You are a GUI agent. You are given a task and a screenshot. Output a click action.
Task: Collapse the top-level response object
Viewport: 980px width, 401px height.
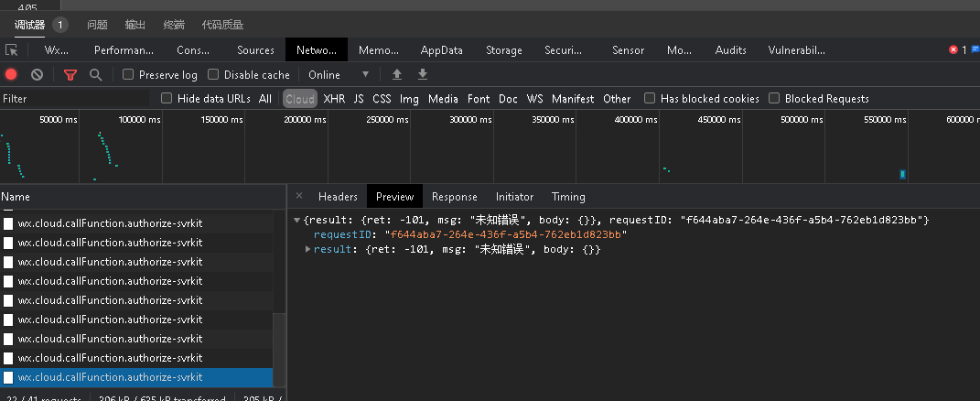click(296, 221)
